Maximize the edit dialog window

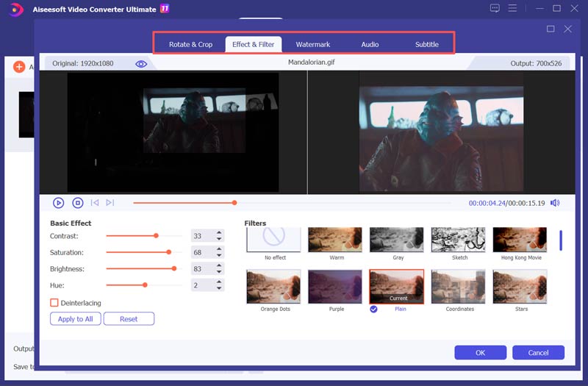tap(551, 29)
